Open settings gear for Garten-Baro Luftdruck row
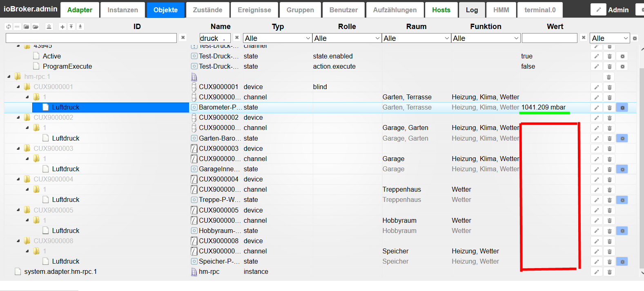The image size is (644, 291). [622, 139]
